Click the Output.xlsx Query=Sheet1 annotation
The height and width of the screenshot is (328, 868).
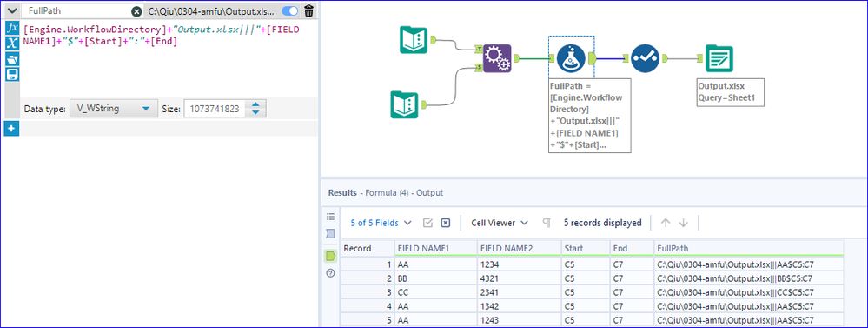coord(730,92)
